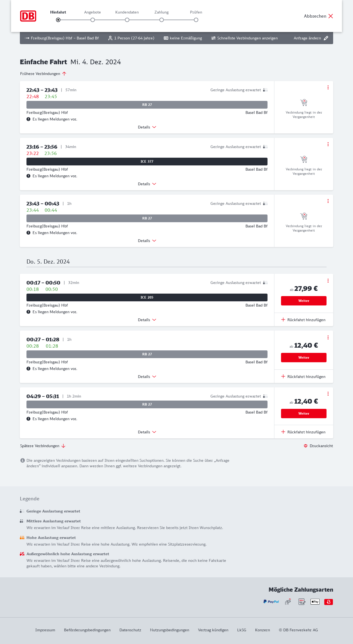This screenshot has height=644, width=353.
Task: Click the Kundendaten step label
Action: coord(127,12)
